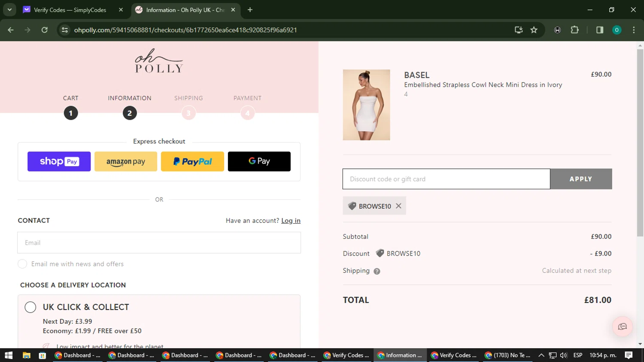Reload the checkout page
644x362 pixels.
(x=44, y=30)
